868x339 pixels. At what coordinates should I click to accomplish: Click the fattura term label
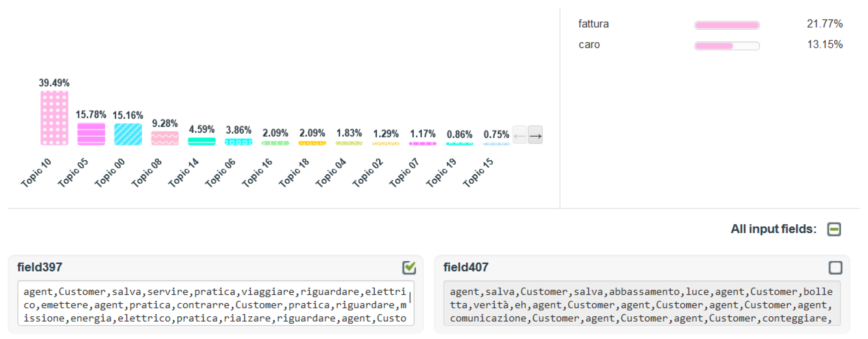pyautogui.click(x=593, y=24)
